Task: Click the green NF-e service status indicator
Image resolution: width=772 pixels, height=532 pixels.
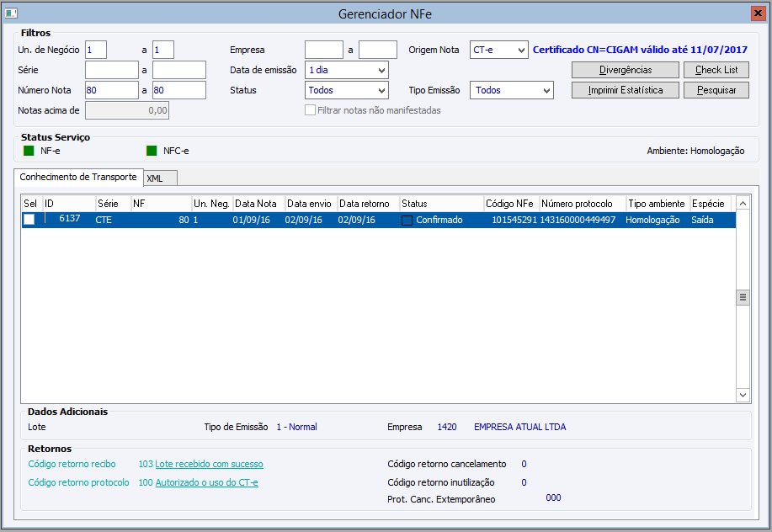Action: click(x=29, y=151)
